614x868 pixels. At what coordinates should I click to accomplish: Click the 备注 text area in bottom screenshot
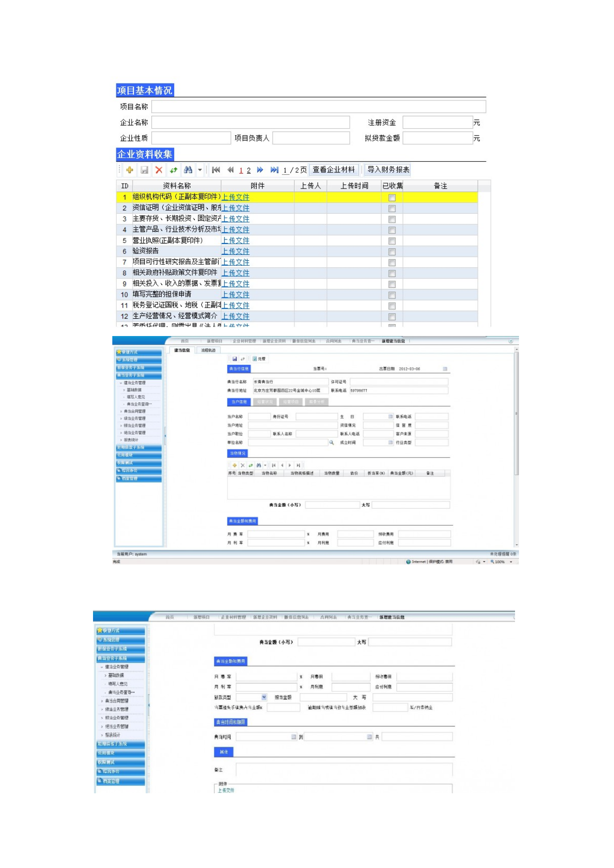pos(344,770)
